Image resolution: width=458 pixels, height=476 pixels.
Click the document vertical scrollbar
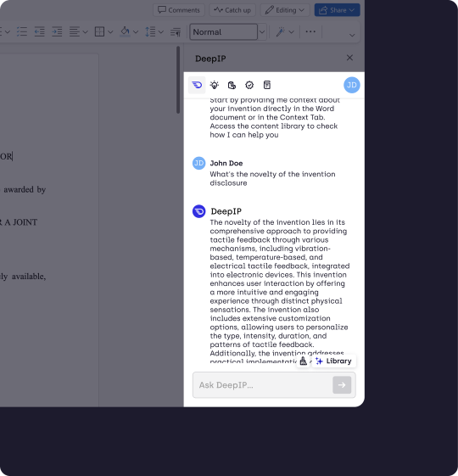(x=178, y=80)
